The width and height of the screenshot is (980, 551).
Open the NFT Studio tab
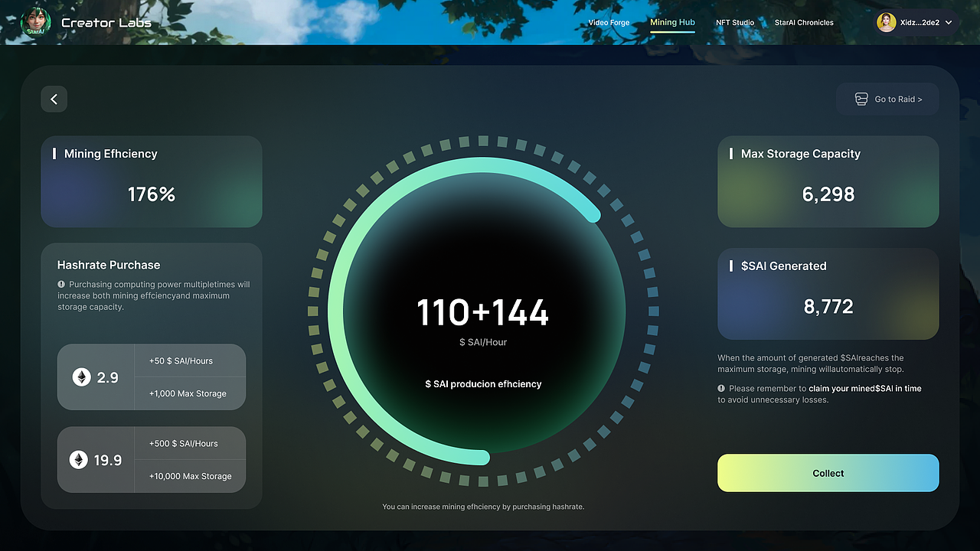[735, 22]
